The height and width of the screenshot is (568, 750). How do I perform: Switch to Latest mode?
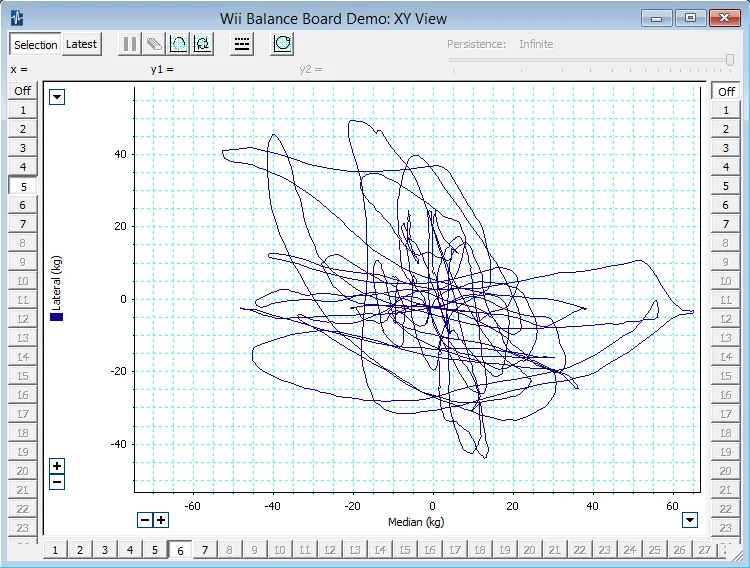click(81, 44)
